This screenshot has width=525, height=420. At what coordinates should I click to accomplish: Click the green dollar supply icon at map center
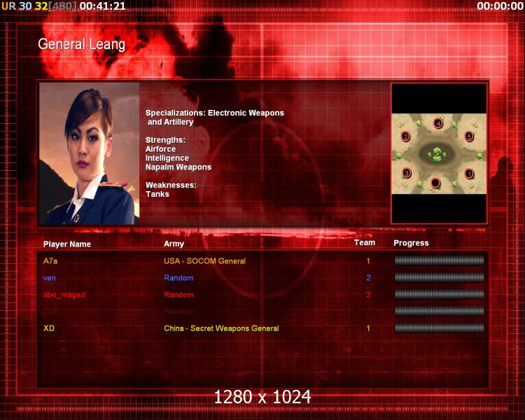pyautogui.click(x=437, y=155)
